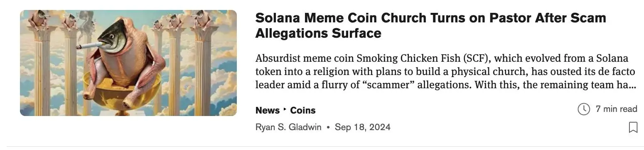Open the Coins subcategory
This screenshot has width=644, height=150.
click(x=303, y=110)
